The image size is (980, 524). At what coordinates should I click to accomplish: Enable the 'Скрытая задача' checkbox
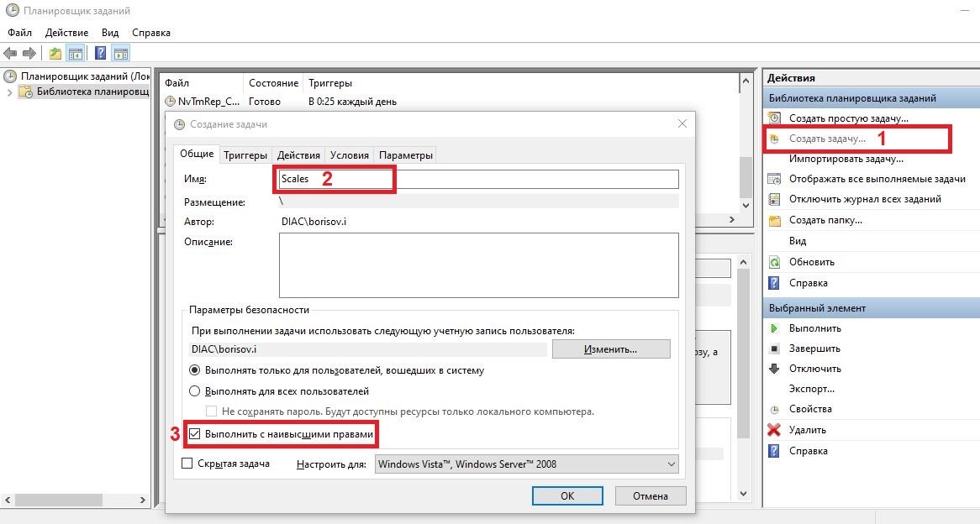[187, 464]
